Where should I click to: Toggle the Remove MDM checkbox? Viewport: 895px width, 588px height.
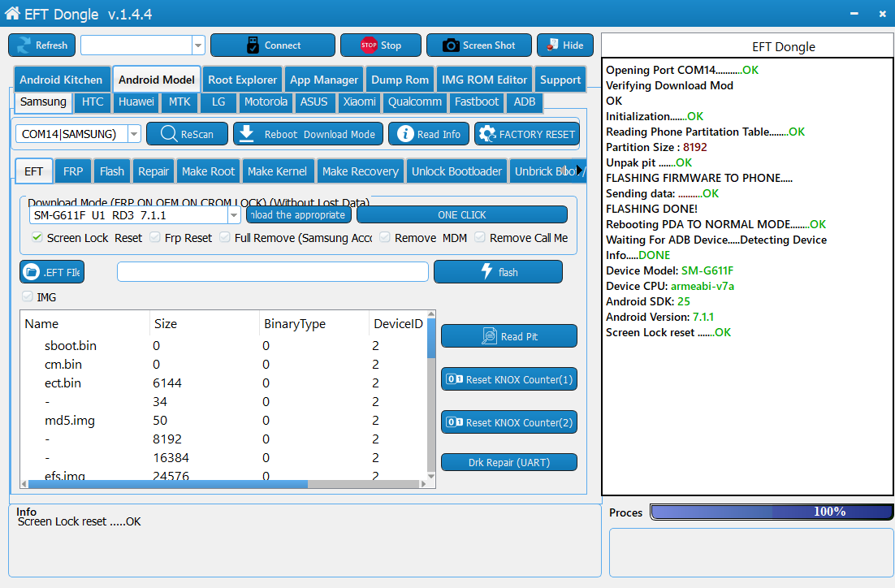click(x=385, y=237)
